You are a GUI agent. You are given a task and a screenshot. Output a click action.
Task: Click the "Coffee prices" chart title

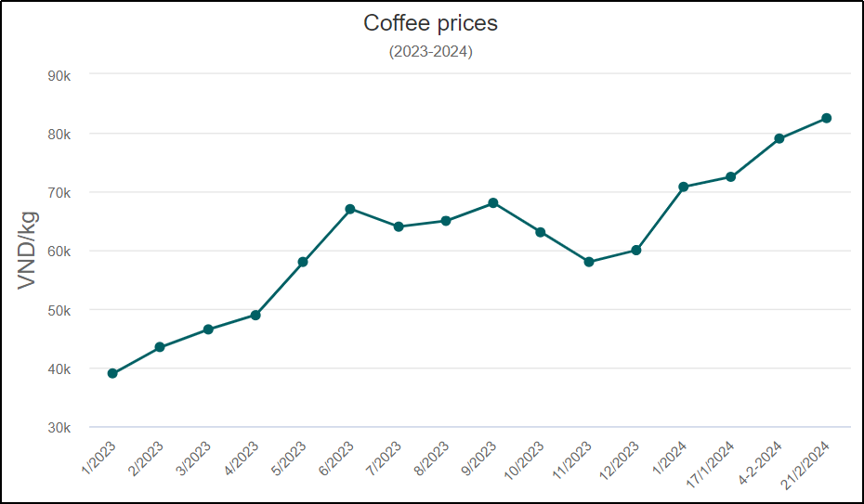tap(431, 23)
